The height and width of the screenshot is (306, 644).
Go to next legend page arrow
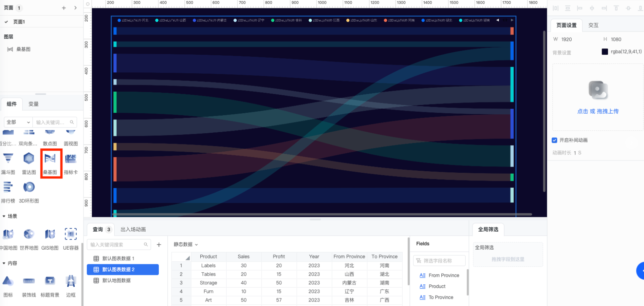coord(512,20)
